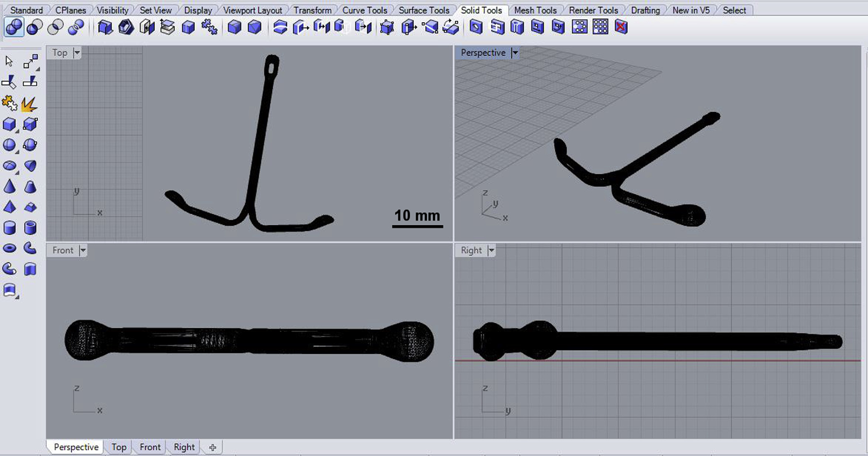
Task: Switch to the Mesh Tools tab
Action: [x=535, y=10]
